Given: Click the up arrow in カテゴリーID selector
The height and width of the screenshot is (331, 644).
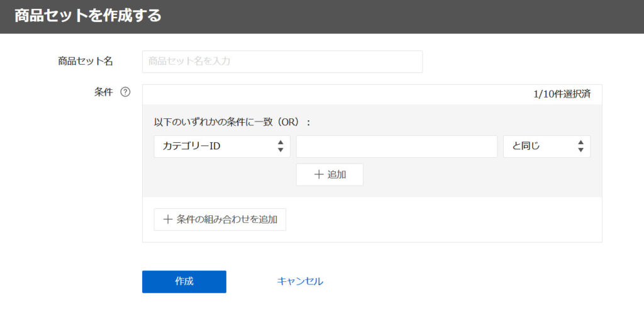Looking at the screenshot, I should click(x=280, y=143).
